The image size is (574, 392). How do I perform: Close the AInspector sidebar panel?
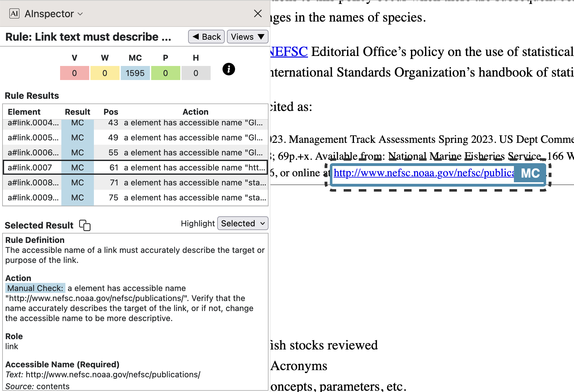[x=258, y=13]
